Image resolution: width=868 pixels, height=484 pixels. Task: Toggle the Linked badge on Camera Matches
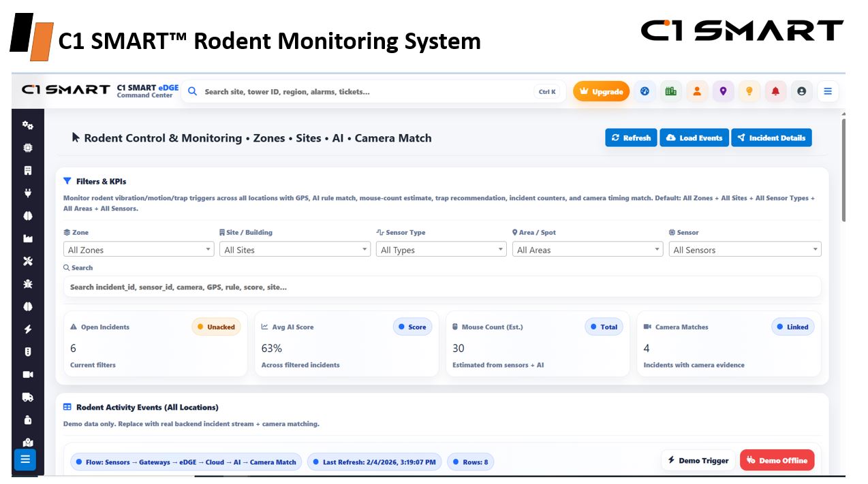(792, 327)
